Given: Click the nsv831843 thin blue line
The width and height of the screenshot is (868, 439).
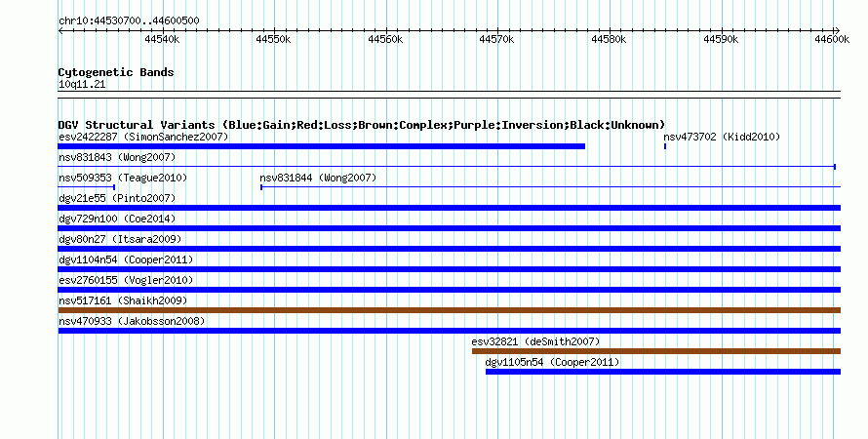Looking at the screenshot, I should (x=447, y=167).
